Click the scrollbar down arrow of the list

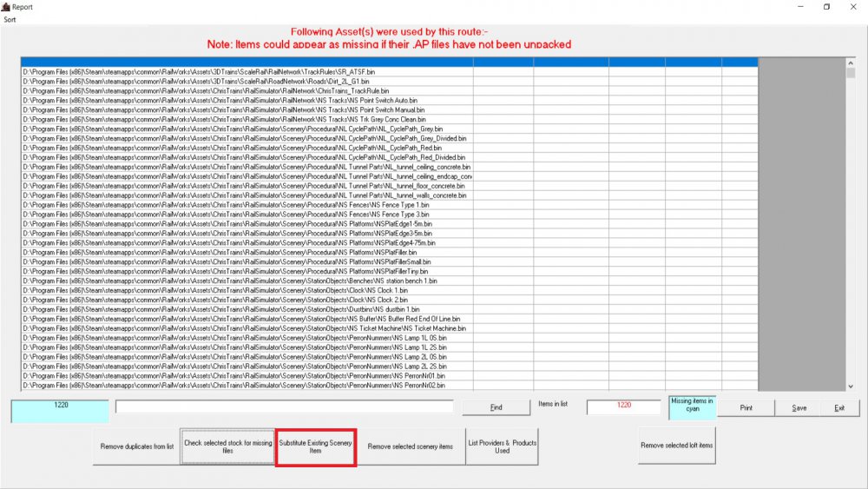(850, 387)
